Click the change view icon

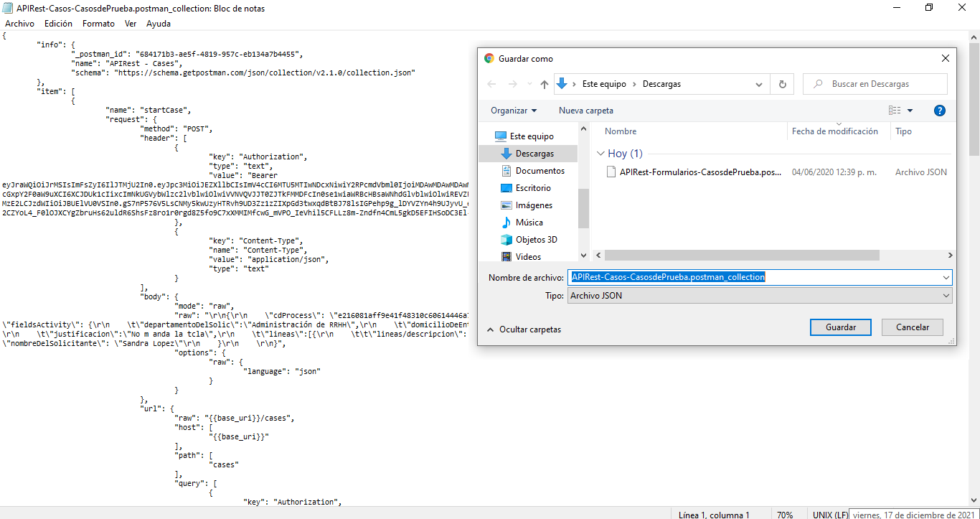pos(894,111)
